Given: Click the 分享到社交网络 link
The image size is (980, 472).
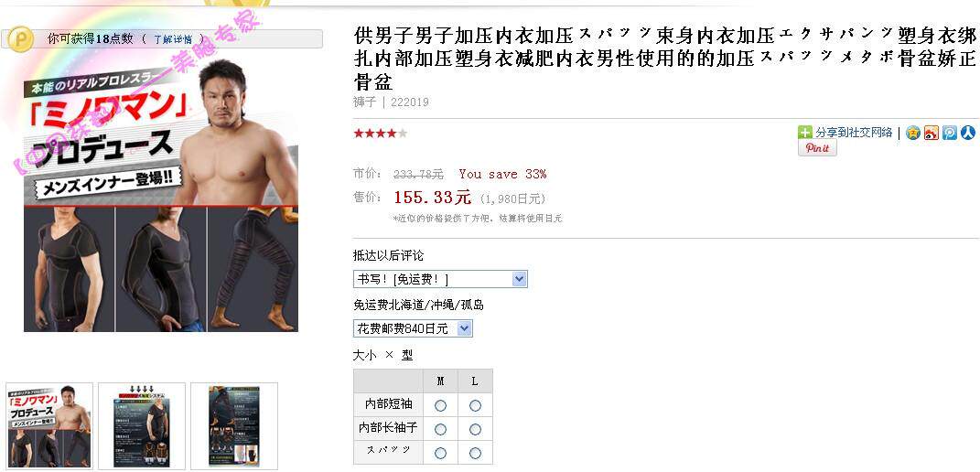Looking at the screenshot, I should pos(854,133).
